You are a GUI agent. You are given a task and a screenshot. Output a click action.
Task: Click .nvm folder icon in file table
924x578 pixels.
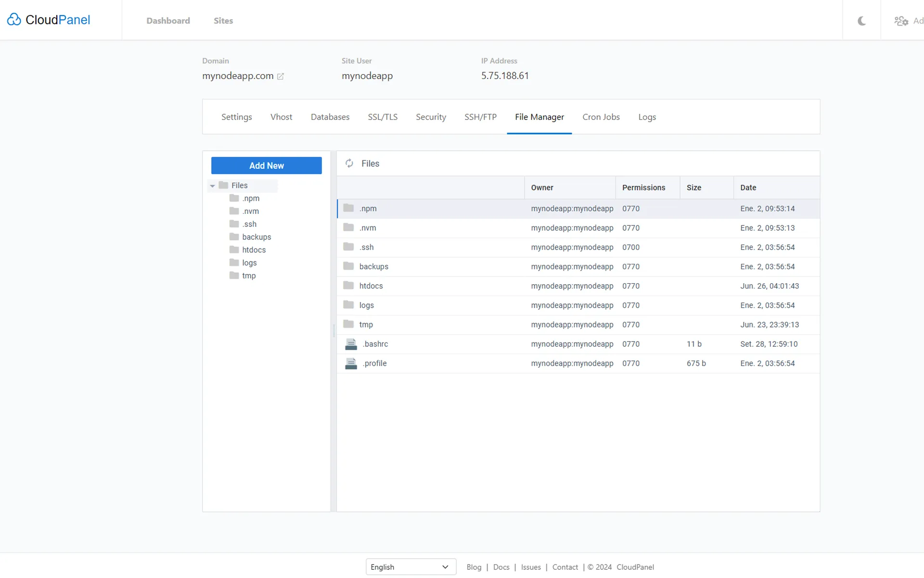tap(348, 227)
